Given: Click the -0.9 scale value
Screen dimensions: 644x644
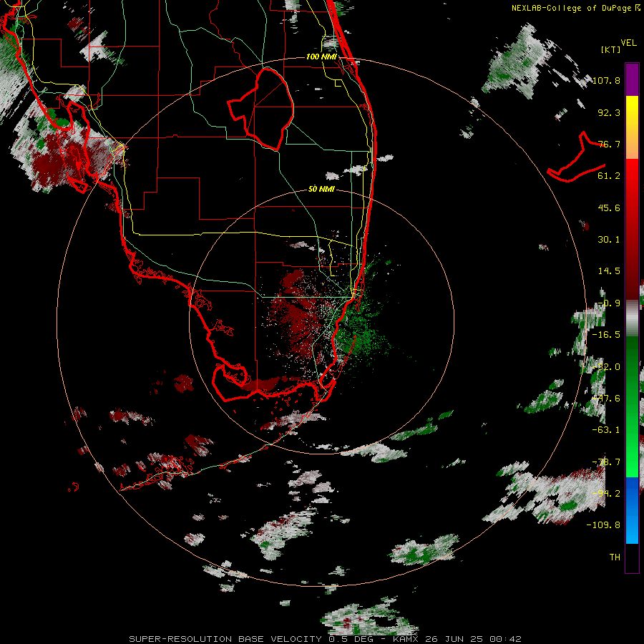Looking at the screenshot, I should pos(609,303).
